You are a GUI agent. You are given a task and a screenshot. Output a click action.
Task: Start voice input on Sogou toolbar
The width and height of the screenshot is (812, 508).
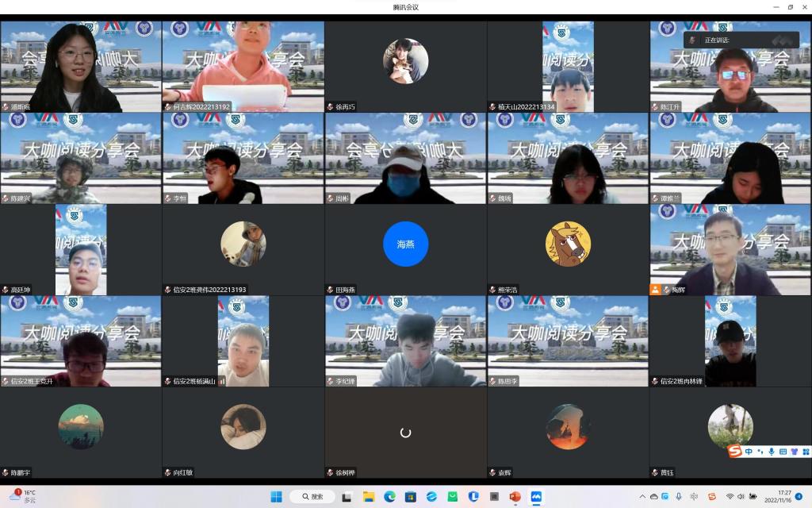(x=771, y=451)
